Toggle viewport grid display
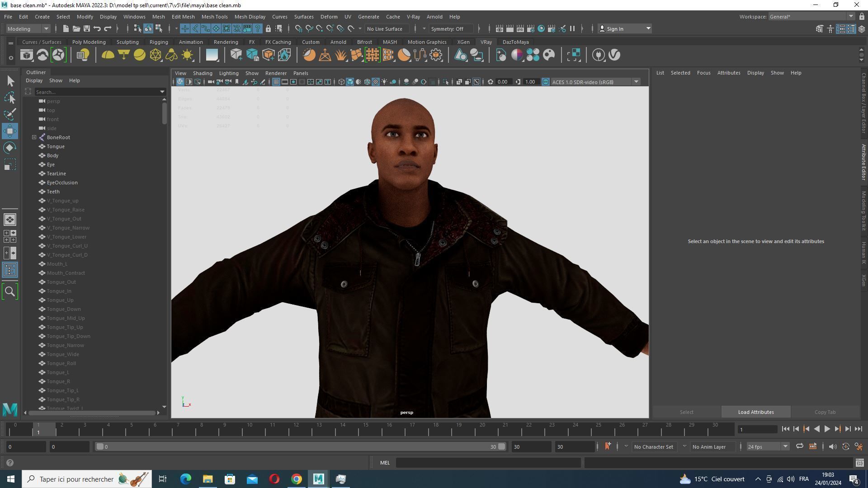The height and width of the screenshot is (488, 868). 276,82
